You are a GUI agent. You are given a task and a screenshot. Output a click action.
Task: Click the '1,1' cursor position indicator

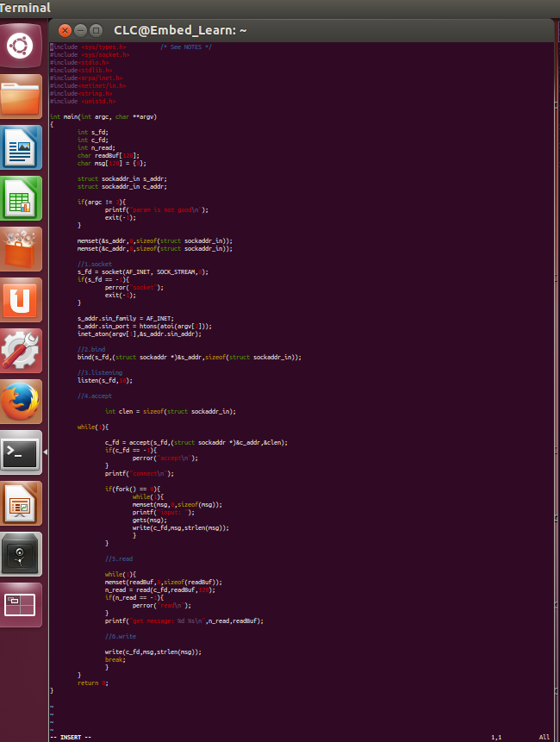(496, 738)
